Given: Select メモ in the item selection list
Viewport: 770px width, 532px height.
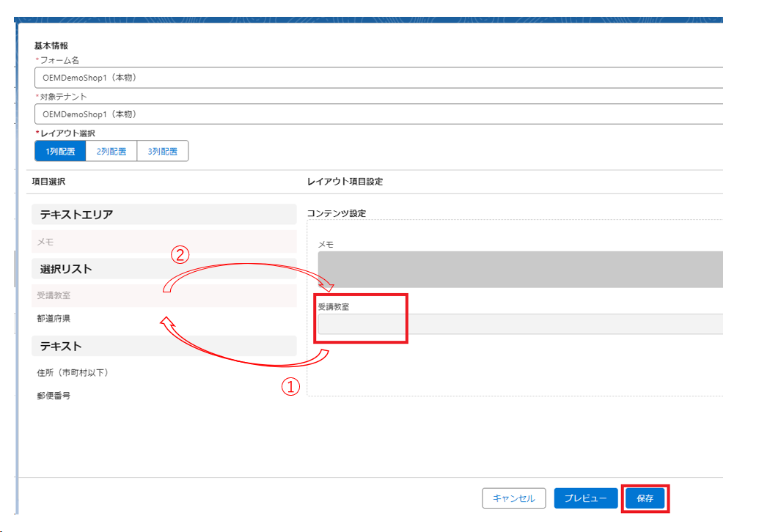Looking at the screenshot, I should [164, 241].
